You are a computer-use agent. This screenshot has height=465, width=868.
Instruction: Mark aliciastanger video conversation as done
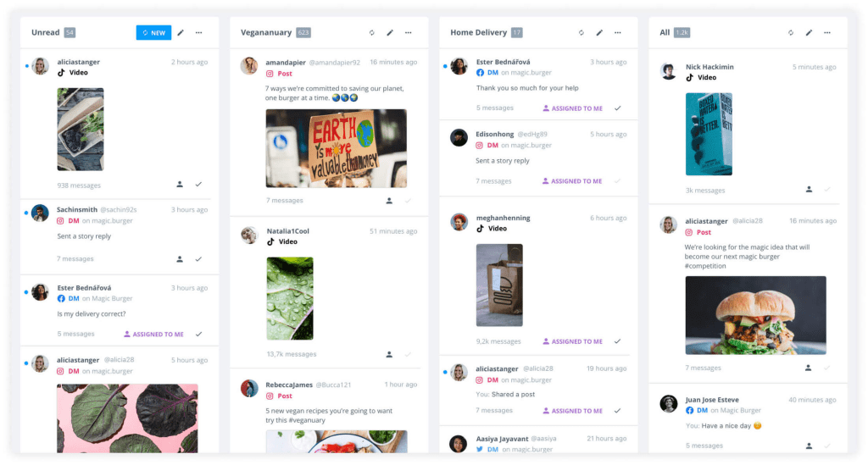[x=198, y=184]
